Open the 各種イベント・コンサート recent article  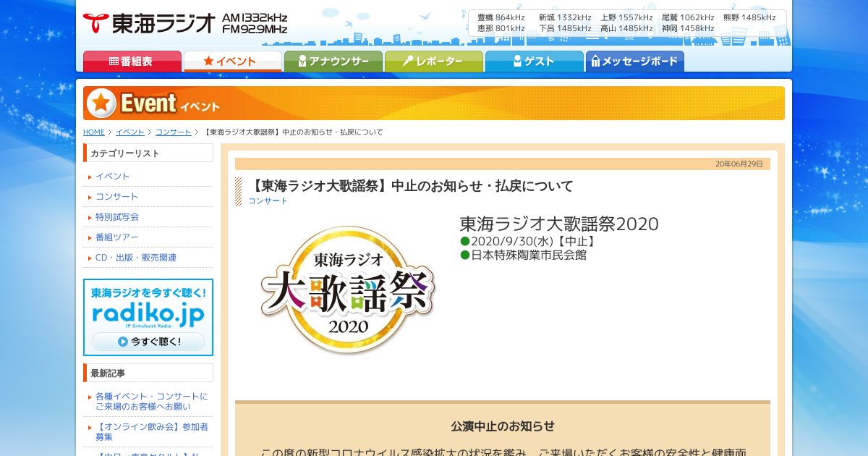[x=152, y=402]
